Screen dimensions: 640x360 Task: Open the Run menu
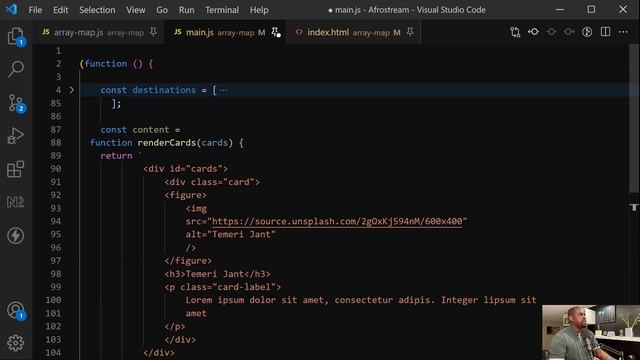[x=187, y=10]
